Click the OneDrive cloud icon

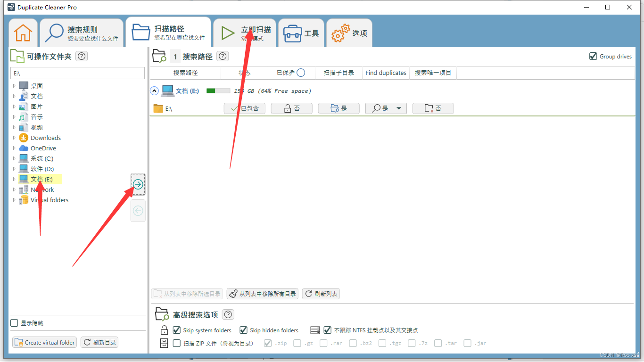24,148
